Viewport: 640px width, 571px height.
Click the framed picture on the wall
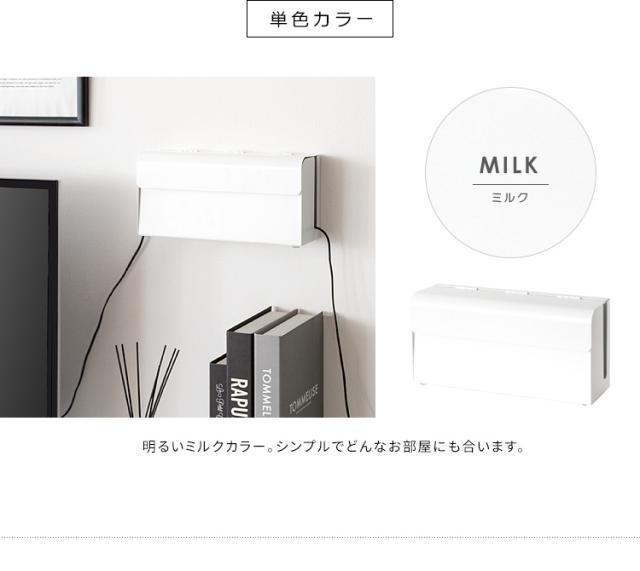point(44,101)
